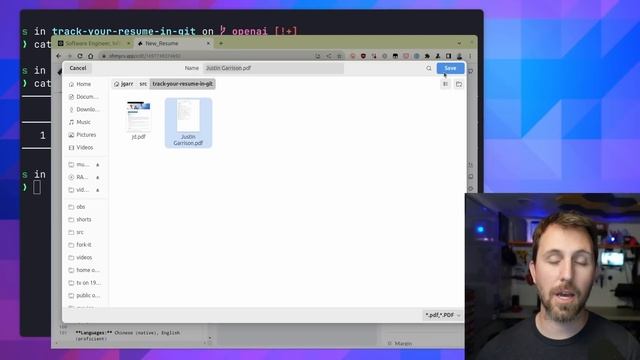Expand the browser tab search chevron
The image size is (640, 360).
tap(459, 43)
